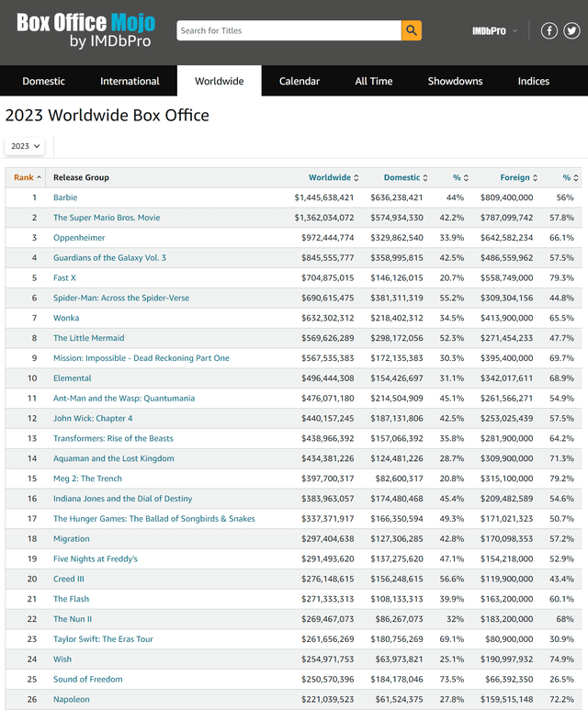Open the Sound of Freedom link
This screenshot has height=710, width=588.
coord(88,679)
